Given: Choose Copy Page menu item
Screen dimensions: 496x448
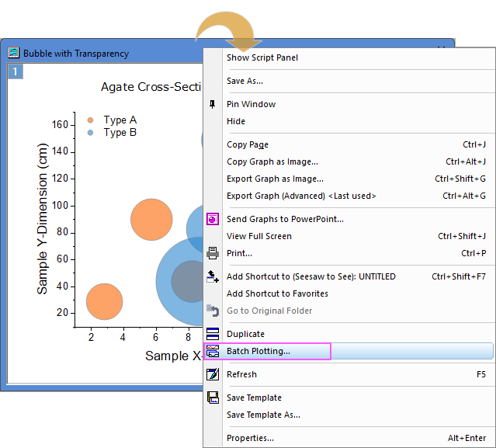Looking at the screenshot, I should tap(248, 144).
